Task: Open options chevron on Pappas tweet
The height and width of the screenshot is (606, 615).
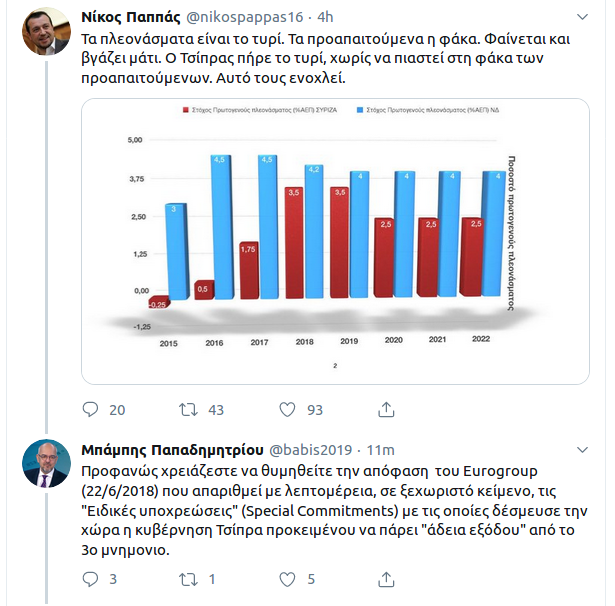Action: (x=582, y=17)
